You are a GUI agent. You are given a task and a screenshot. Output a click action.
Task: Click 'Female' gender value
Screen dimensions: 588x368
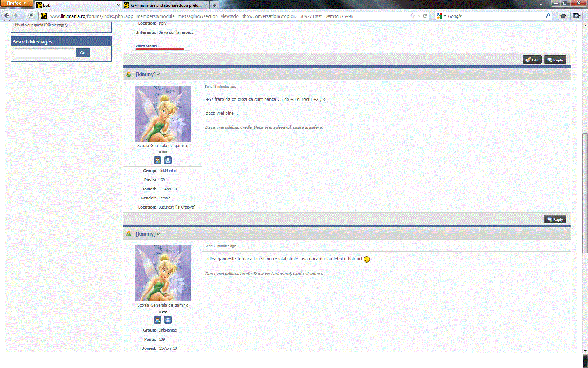coord(164,198)
